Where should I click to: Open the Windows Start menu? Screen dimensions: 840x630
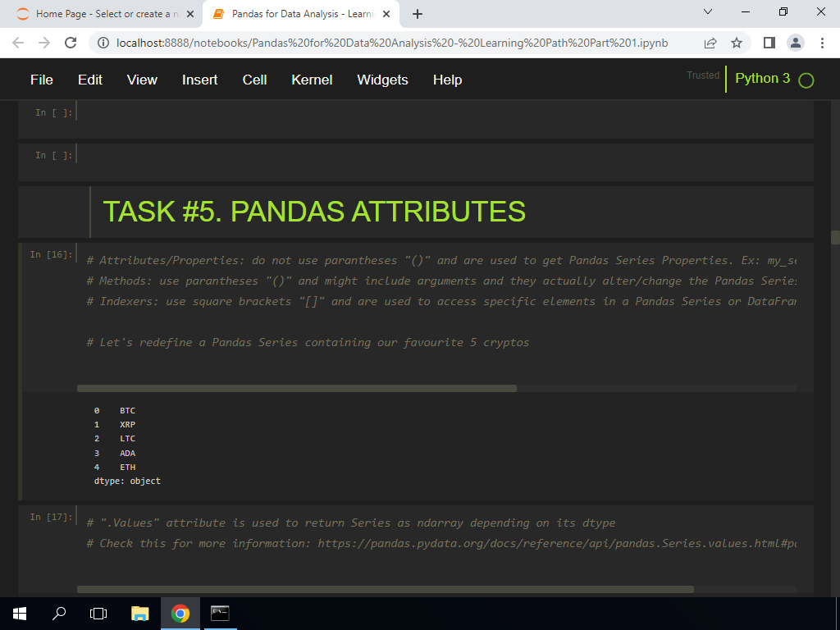[x=20, y=614]
